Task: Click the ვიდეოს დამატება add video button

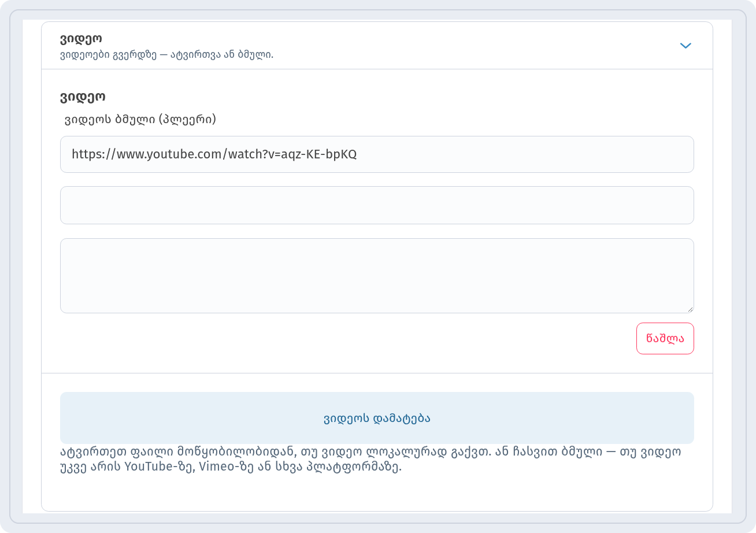Action: pos(377,418)
